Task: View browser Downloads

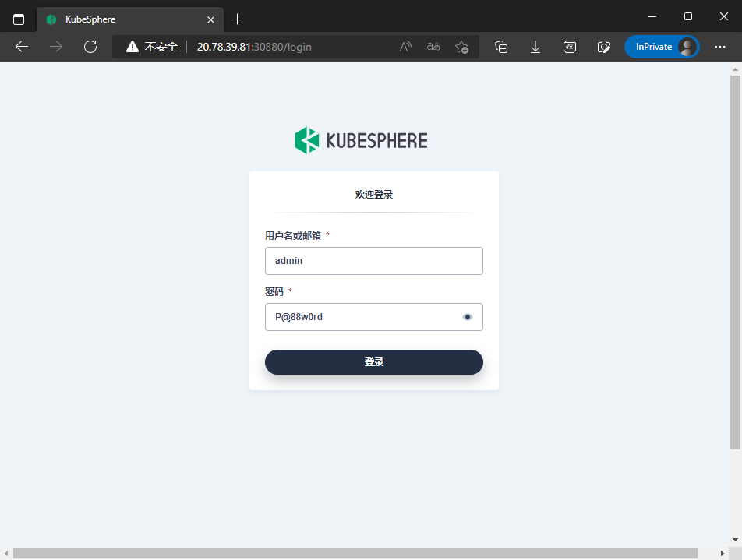Action: coord(535,47)
